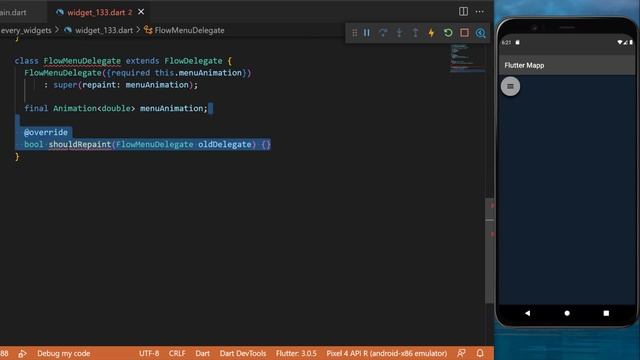Click FlowMenuDelegate class name in code
640x360 pixels.
[82, 61]
